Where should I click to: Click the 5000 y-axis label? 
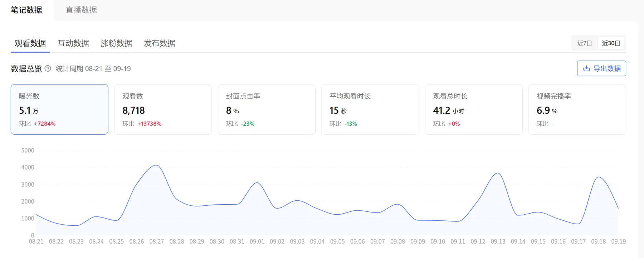28,150
